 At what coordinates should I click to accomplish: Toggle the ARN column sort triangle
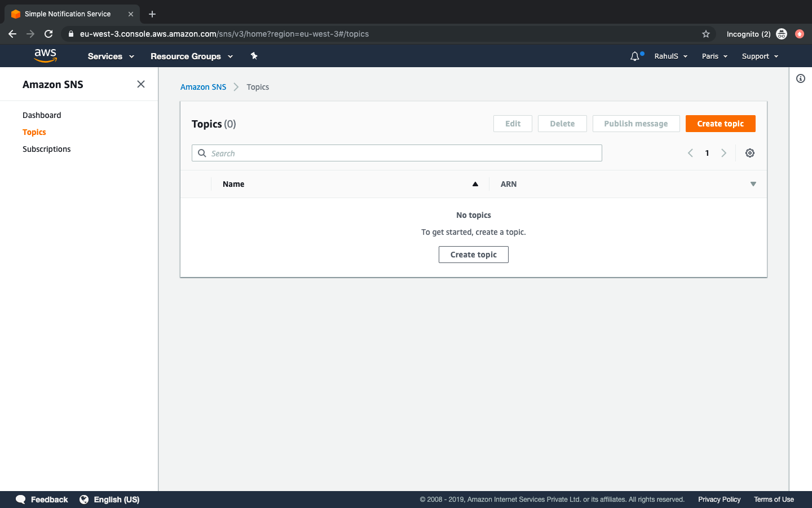(753, 183)
